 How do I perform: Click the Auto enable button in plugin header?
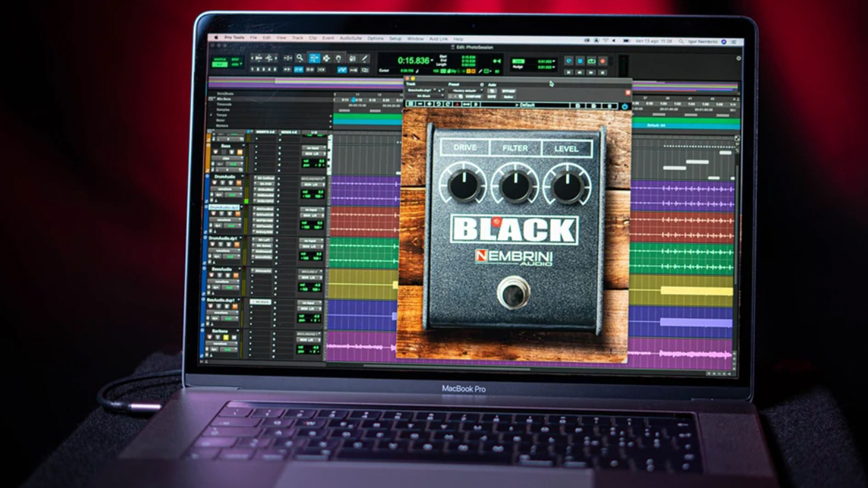click(x=492, y=91)
